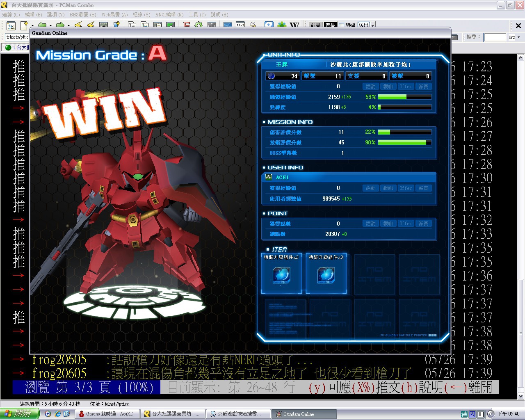Viewport: 525px width, 420px height.
Task: Click the 背景 background color button
Action: click(330, 25)
